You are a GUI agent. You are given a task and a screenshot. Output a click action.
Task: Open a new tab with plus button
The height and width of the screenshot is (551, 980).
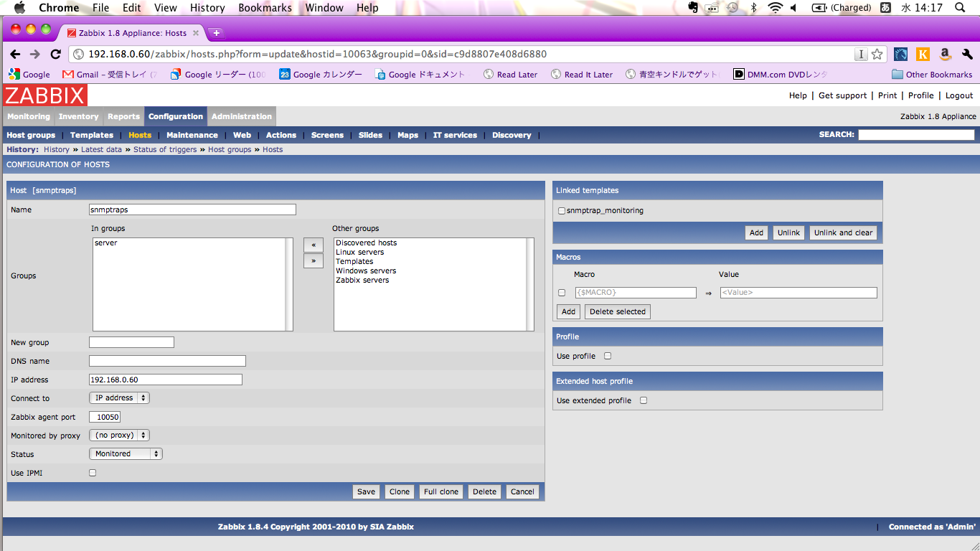click(216, 33)
